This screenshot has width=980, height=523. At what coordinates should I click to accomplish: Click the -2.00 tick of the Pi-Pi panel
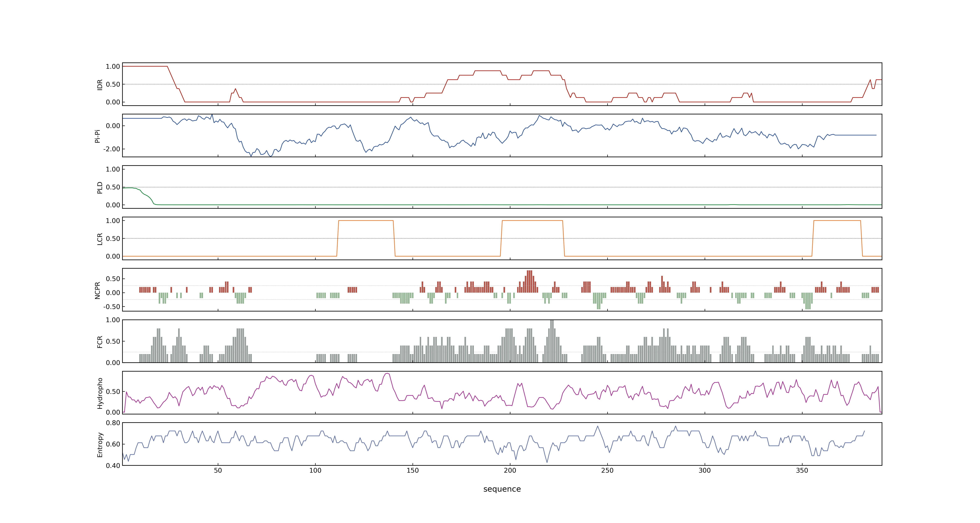pos(111,149)
